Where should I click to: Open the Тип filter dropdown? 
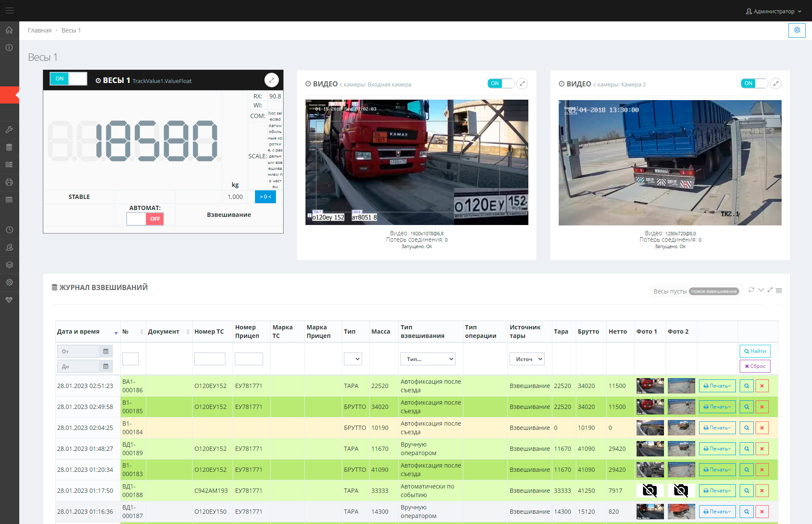point(353,359)
